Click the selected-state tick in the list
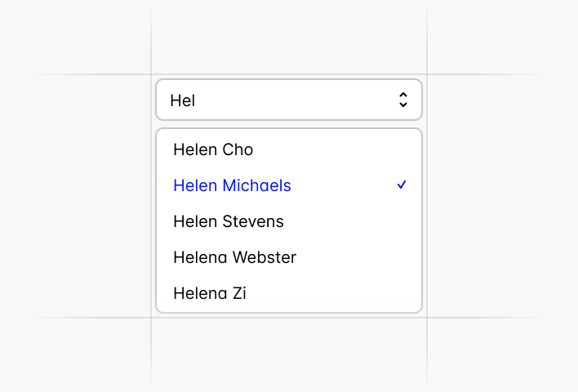Viewport: 578px width, 392px height. point(402,185)
